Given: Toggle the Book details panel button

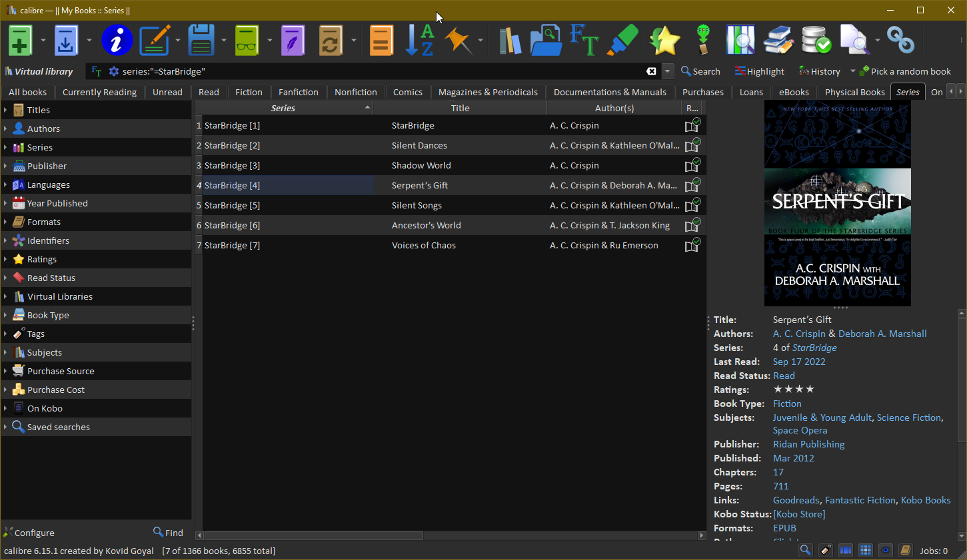Looking at the screenshot, I should (906, 550).
